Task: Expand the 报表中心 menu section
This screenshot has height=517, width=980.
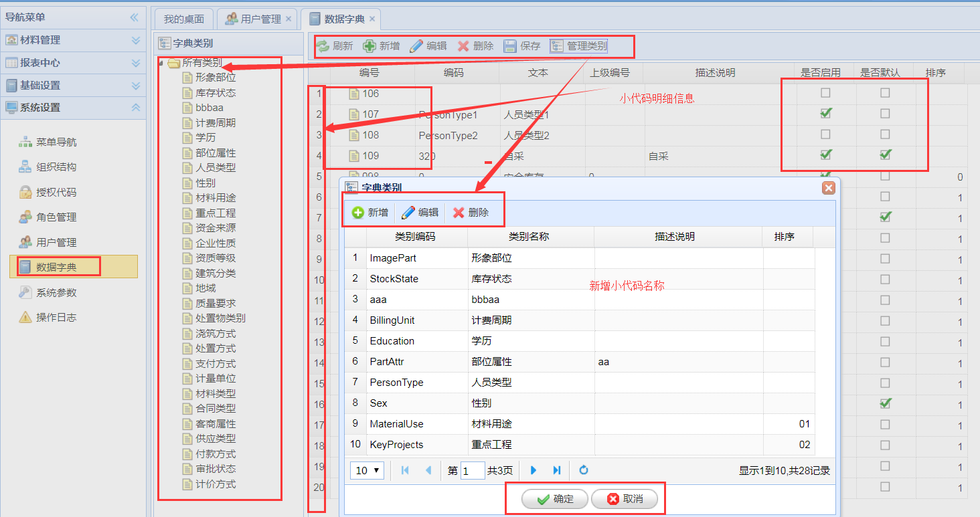Action: [x=136, y=63]
